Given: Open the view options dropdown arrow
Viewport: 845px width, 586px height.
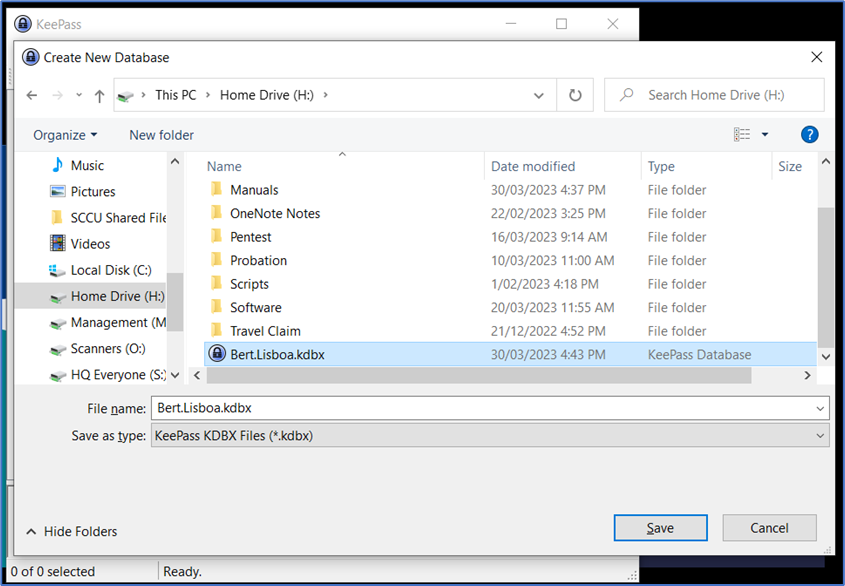Looking at the screenshot, I should (x=765, y=134).
